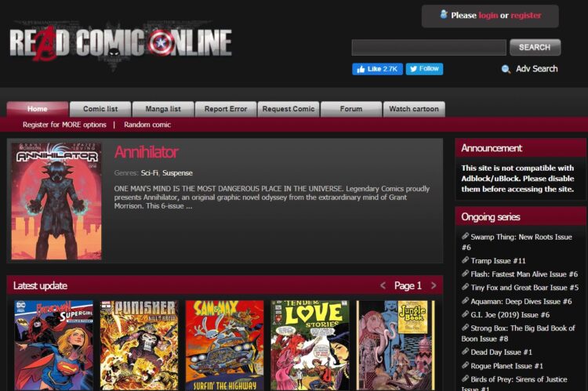Go to previous page arrow in Latest update
This screenshot has width=588, height=391.
click(383, 286)
